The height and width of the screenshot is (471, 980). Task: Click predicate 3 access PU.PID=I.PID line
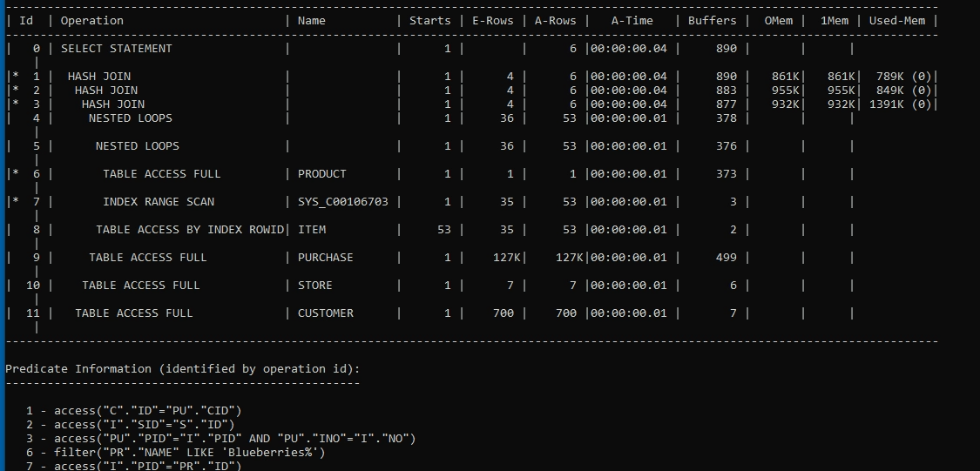click(221, 439)
